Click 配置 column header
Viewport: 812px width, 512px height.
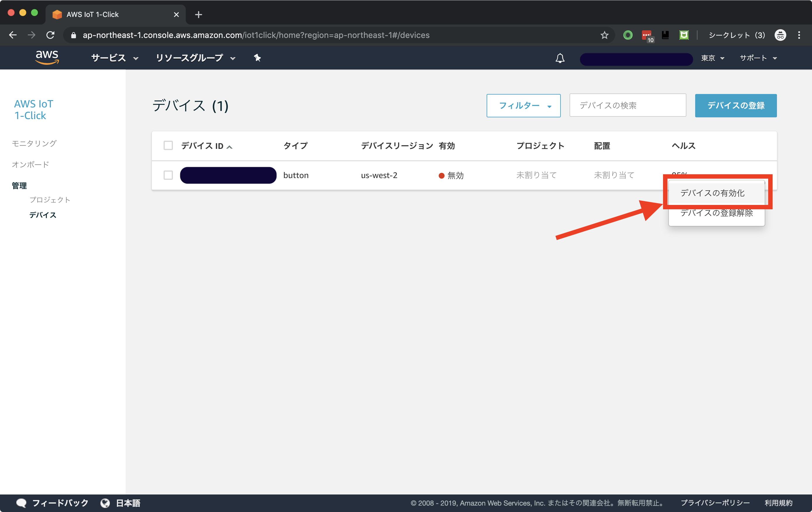click(x=602, y=146)
